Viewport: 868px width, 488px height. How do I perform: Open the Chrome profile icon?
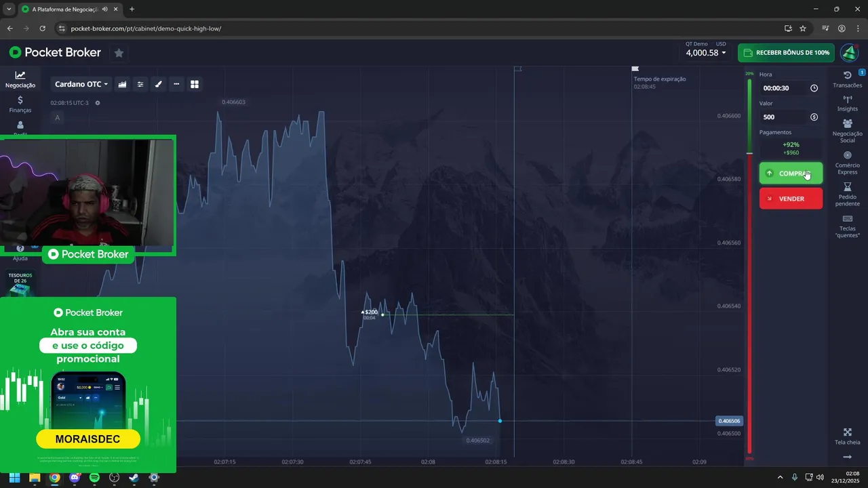coord(842,28)
